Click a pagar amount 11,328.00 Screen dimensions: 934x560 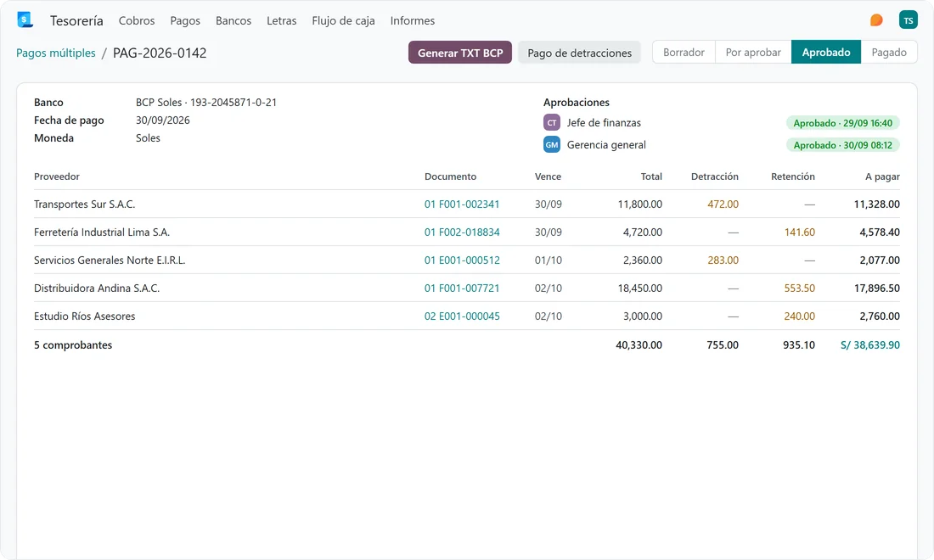[877, 204]
